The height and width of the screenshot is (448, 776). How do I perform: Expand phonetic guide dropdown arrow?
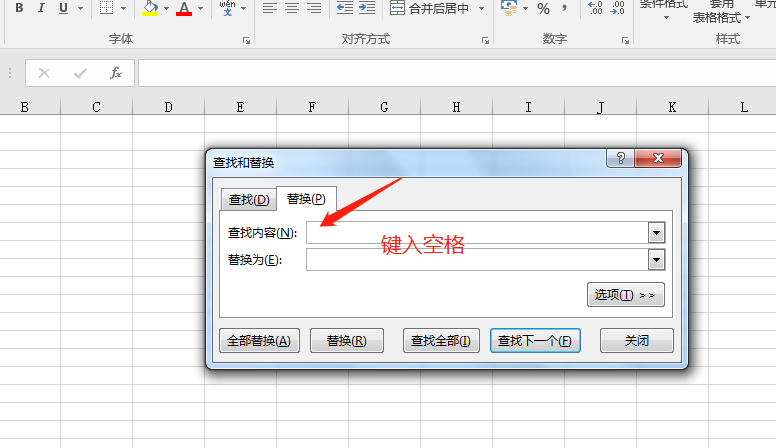(243, 8)
